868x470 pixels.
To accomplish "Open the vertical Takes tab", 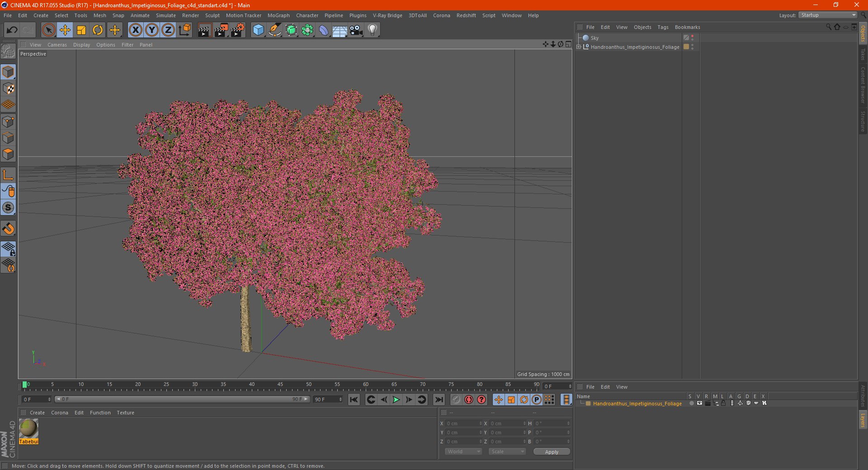I will pyautogui.click(x=863, y=54).
